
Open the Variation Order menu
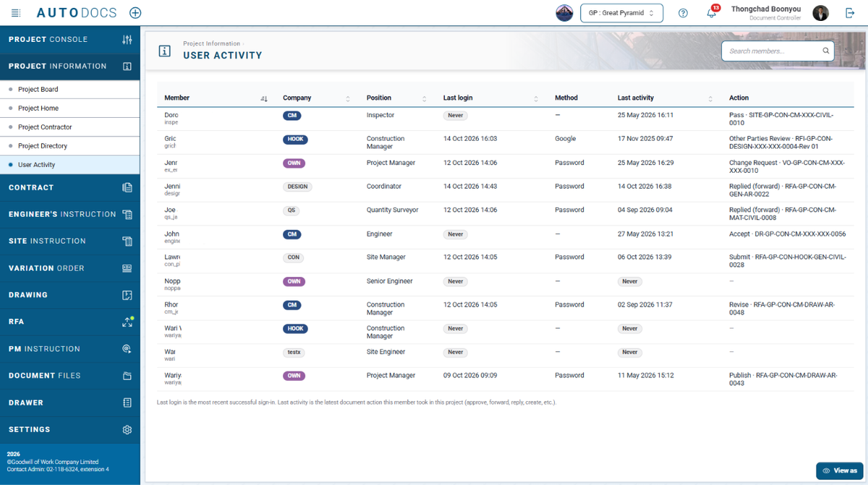point(70,268)
